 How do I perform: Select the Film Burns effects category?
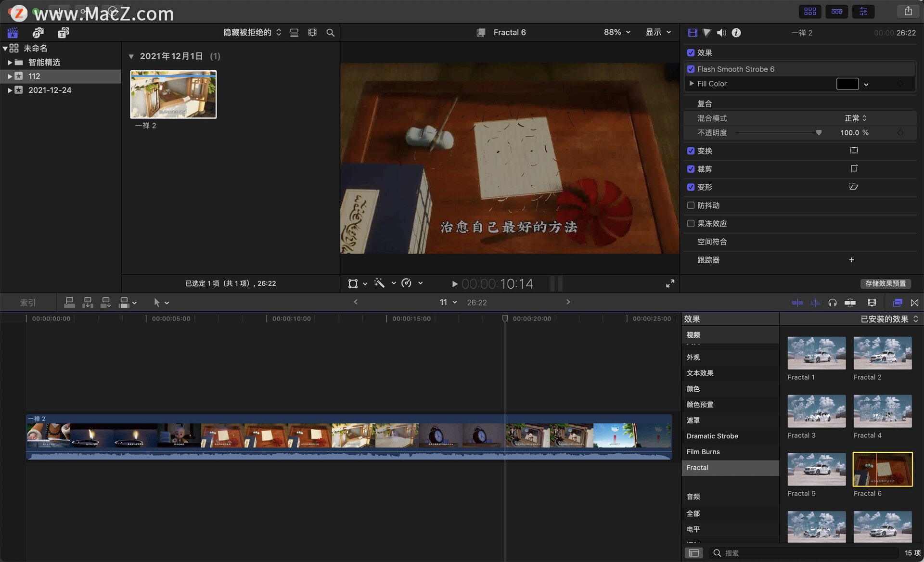[x=703, y=452]
